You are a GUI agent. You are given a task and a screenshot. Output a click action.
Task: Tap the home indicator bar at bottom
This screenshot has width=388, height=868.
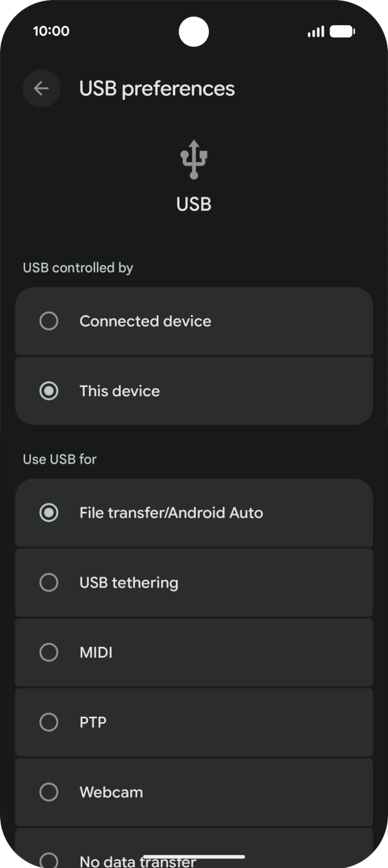[193, 857]
